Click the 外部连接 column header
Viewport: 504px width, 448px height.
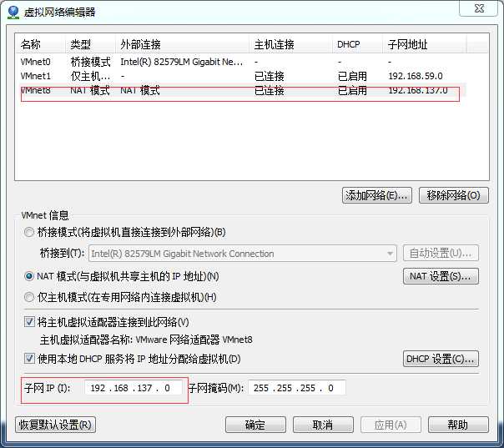click(182, 44)
